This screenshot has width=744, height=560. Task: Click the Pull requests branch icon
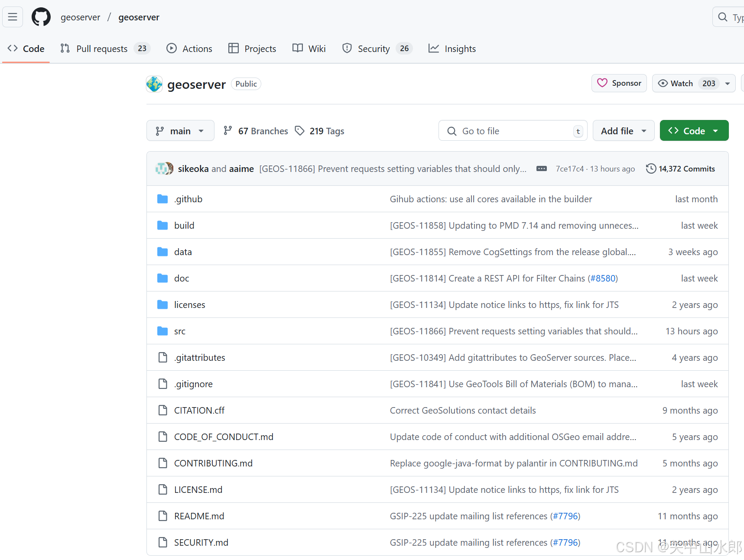tap(65, 49)
